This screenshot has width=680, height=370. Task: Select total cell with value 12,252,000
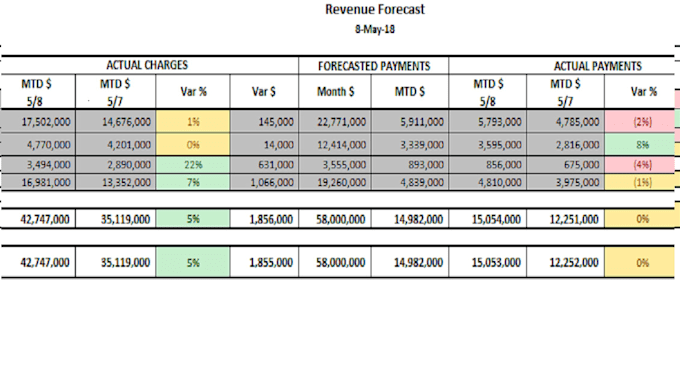tap(566, 262)
